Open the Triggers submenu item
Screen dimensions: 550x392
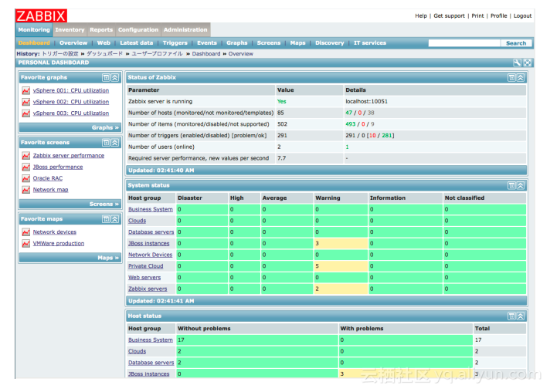pyautogui.click(x=175, y=43)
